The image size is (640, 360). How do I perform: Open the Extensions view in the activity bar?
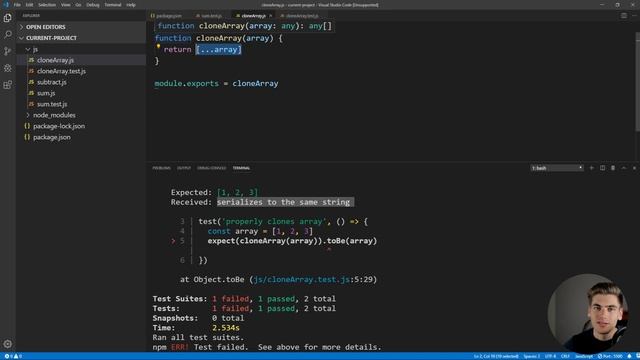tap(7, 84)
